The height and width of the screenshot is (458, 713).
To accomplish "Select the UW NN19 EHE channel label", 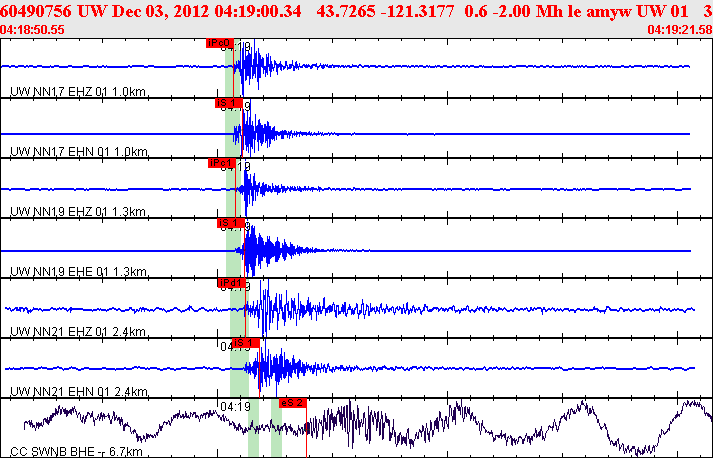I will point(79,272).
